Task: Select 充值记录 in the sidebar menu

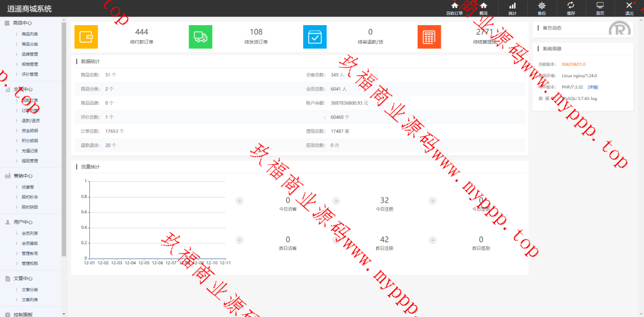Action: point(30,151)
